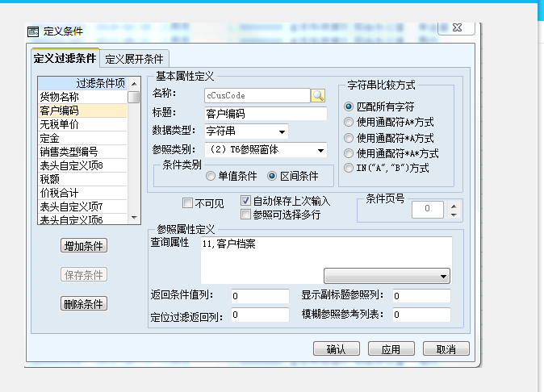544x392 pixels.
Task: Select 区间条件 radio button
Action: coord(272,176)
